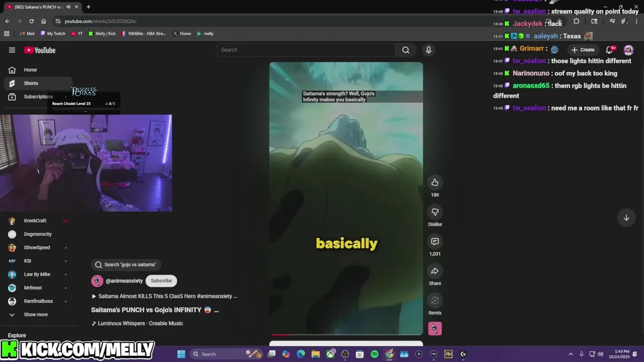
Task: Open Spotify from the taskbar
Action: coord(374,354)
